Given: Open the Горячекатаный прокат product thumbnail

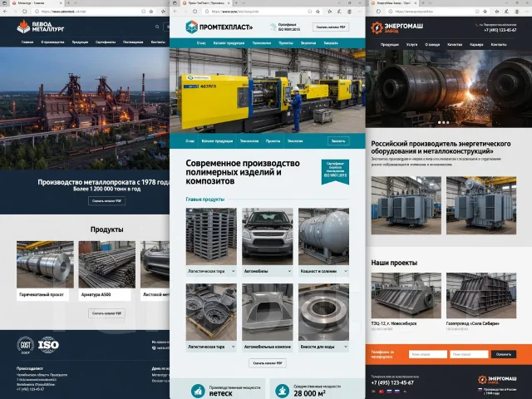Looking at the screenshot, I should coord(45,264).
